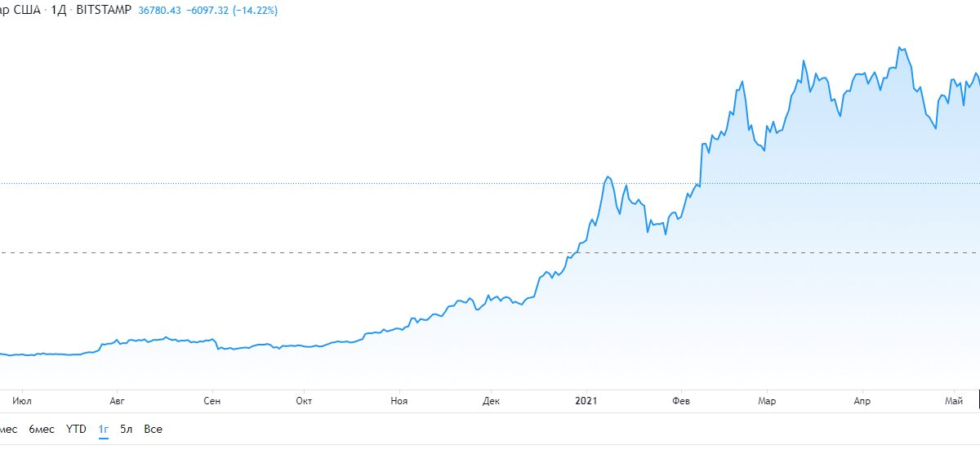The height and width of the screenshot is (450, 980).
Task: Click the BITSTAMP exchange name
Action: [104, 11]
